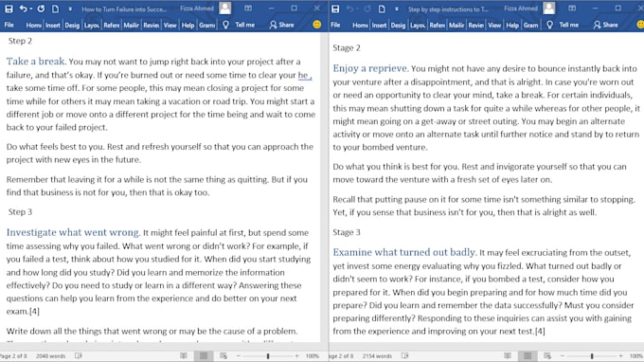
Task: Click Share button in right window
Action: tap(605, 25)
